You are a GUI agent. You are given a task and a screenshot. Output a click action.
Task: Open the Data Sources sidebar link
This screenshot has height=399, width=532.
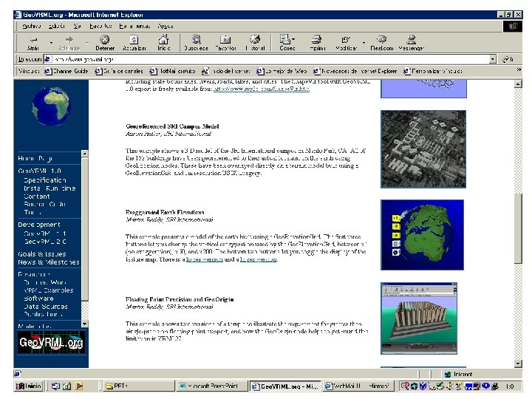click(x=46, y=307)
